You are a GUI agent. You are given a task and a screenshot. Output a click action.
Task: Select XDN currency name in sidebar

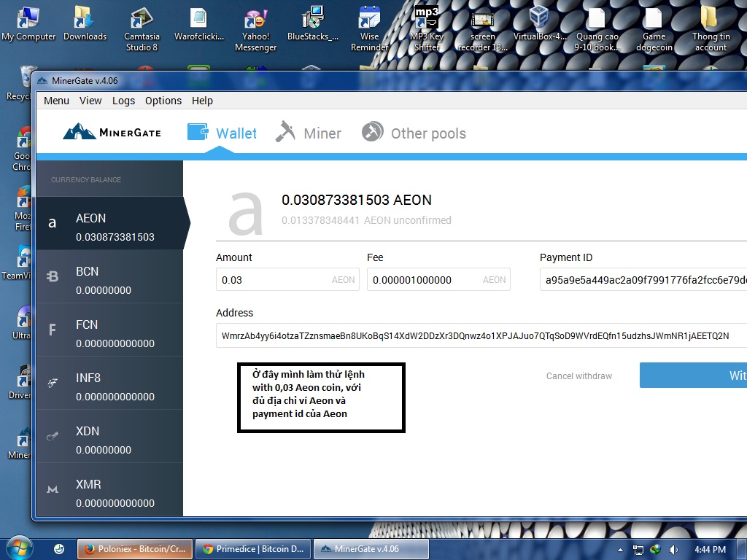tap(88, 432)
